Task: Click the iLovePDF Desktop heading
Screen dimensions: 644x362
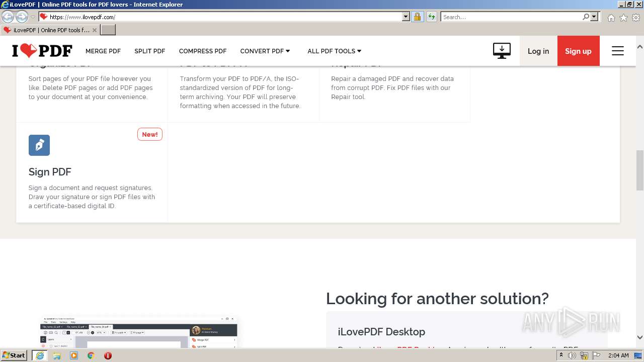Action: point(381,332)
